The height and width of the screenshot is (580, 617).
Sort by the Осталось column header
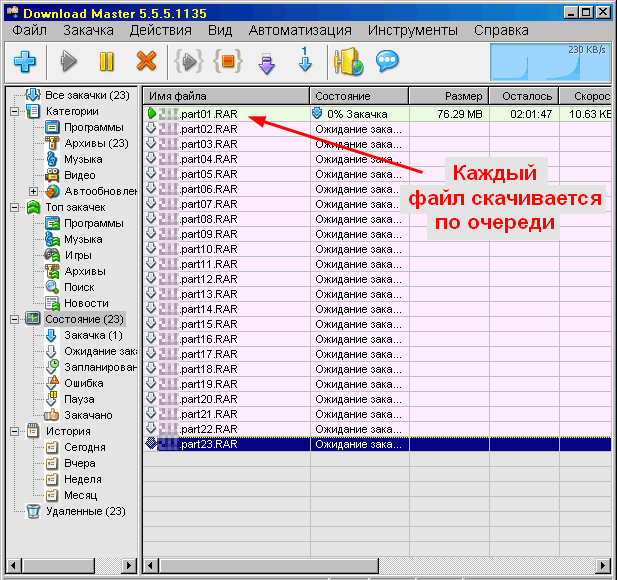pyautogui.click(x=524, y=96)
